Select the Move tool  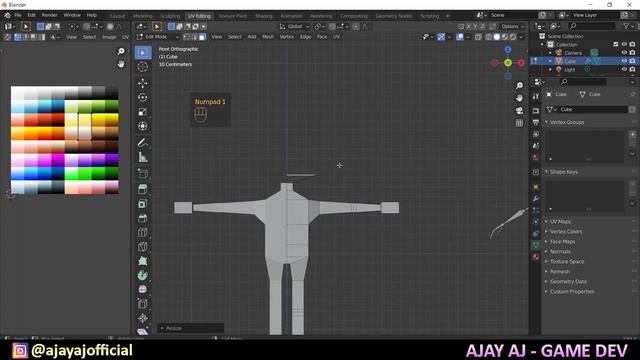coord(143,83)
